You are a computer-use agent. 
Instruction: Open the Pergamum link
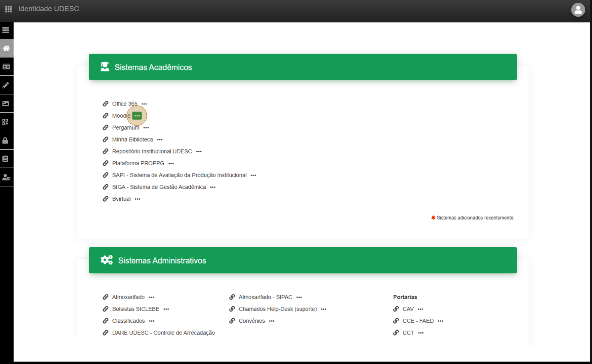coord(126,128)
